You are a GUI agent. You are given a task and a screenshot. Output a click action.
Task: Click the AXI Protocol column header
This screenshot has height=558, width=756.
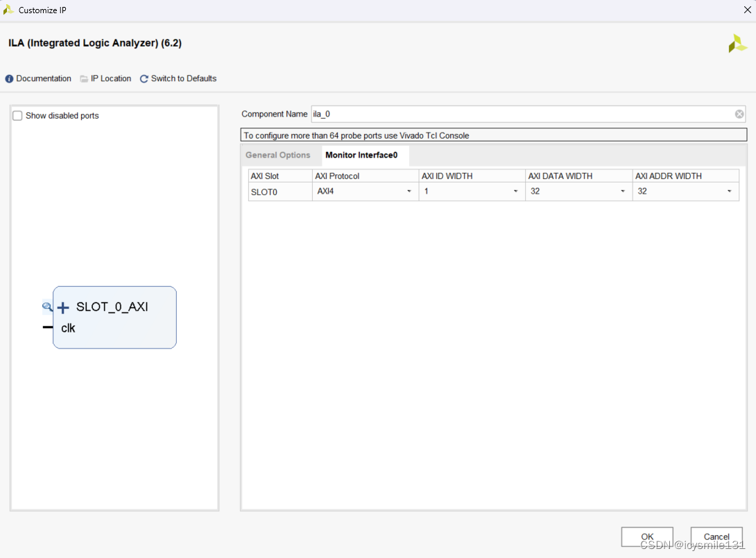[365, 176]
